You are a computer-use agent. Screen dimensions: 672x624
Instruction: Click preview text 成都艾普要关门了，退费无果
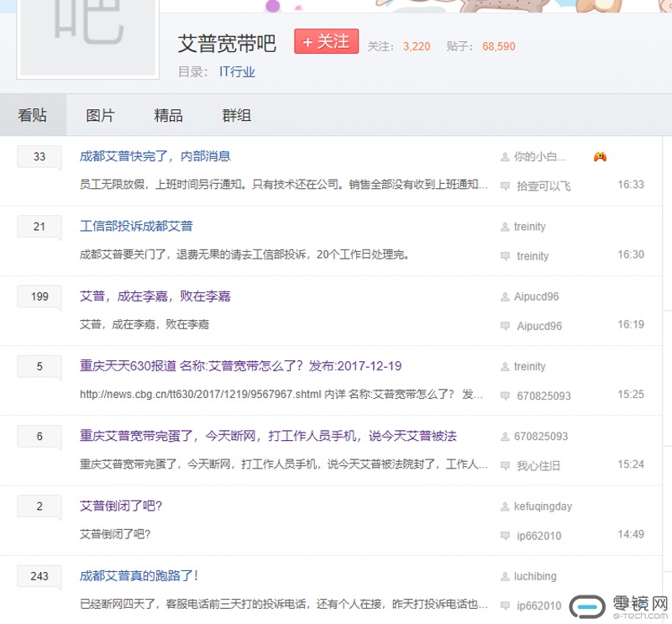click(244, 254)
